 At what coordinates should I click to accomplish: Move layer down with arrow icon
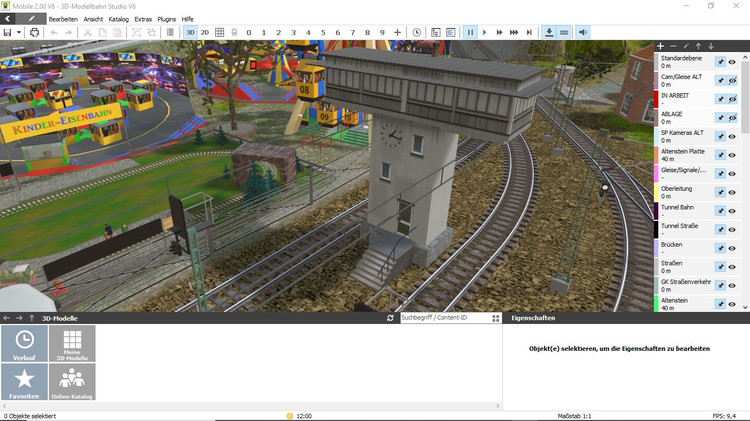point(711,46)
